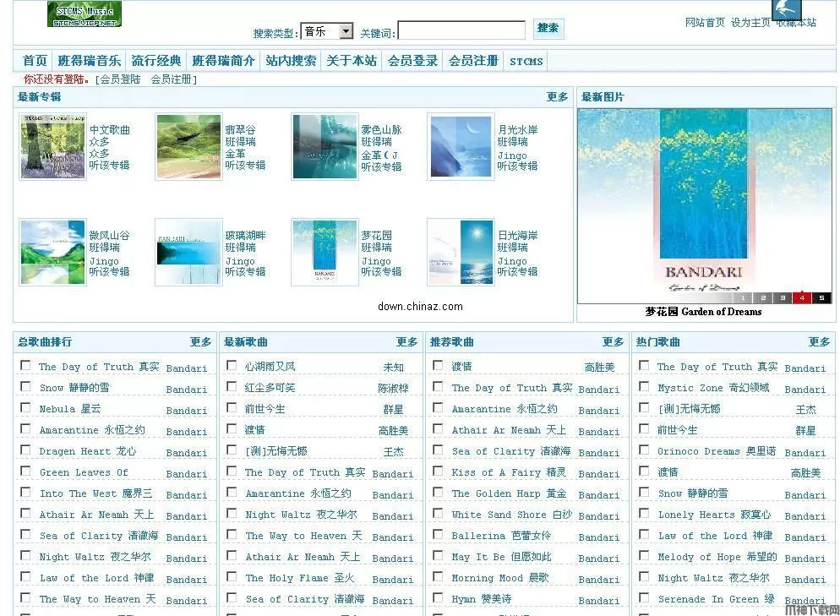
Task: Click the 搜索 search button
Action: pos(548,29)
